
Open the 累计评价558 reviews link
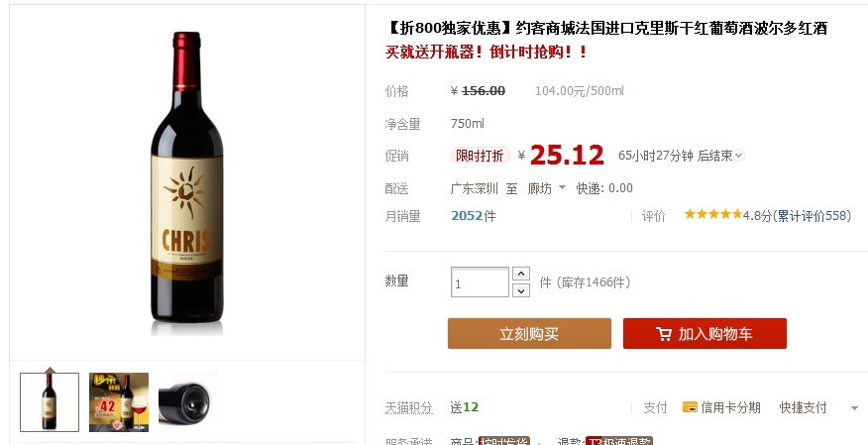[813, 215]
